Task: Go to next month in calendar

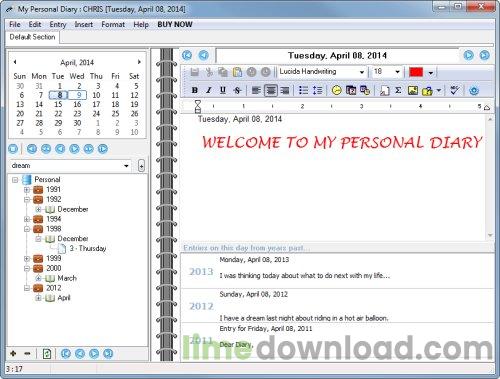Action: [x=139, y=62]
